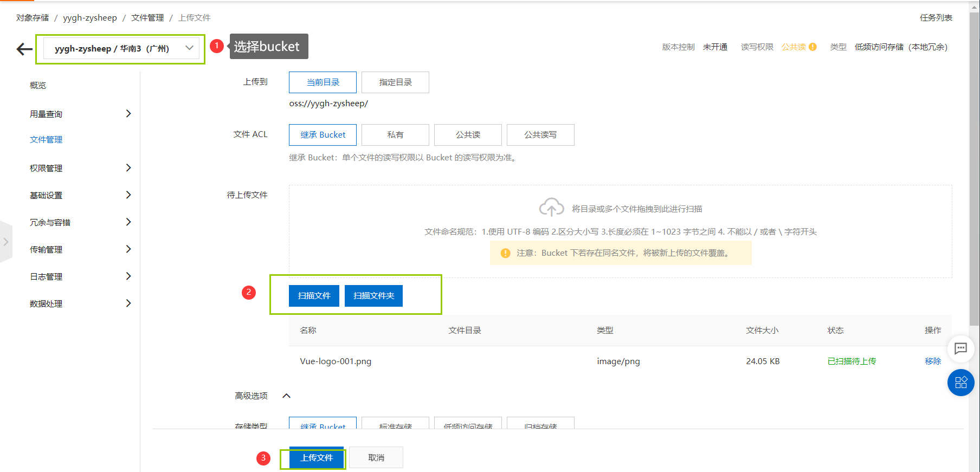Open 概览 in sidebar

[38, 86]
